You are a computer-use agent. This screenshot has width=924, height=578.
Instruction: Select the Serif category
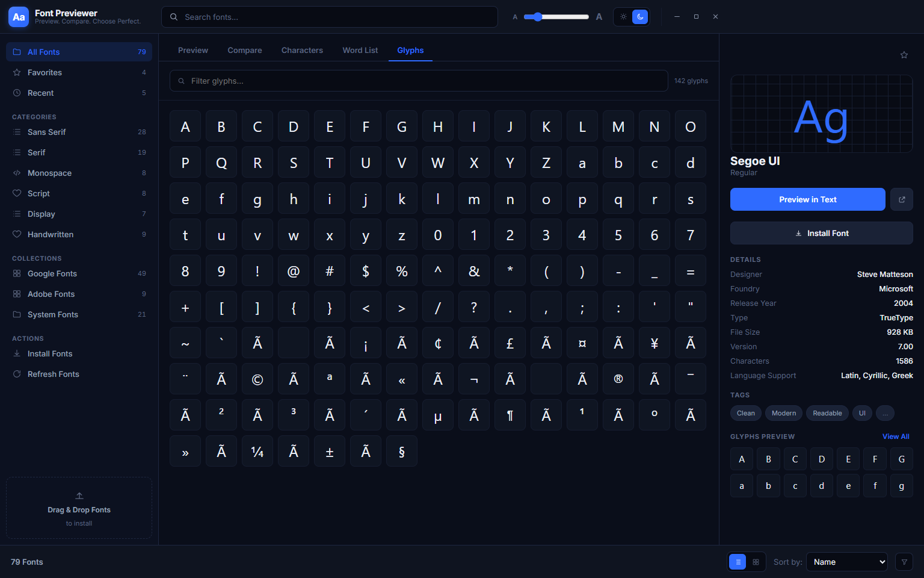pos(79,152)
